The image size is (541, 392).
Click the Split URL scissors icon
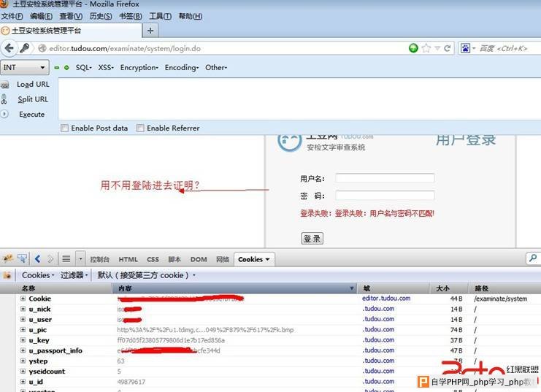click(x=4, y=99)
